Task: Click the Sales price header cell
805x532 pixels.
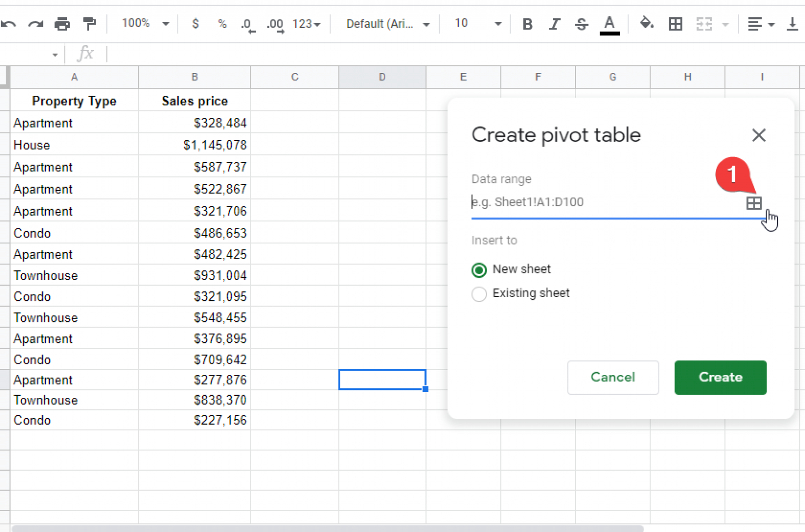Action: pyautogui.click(x=194, y=101)
